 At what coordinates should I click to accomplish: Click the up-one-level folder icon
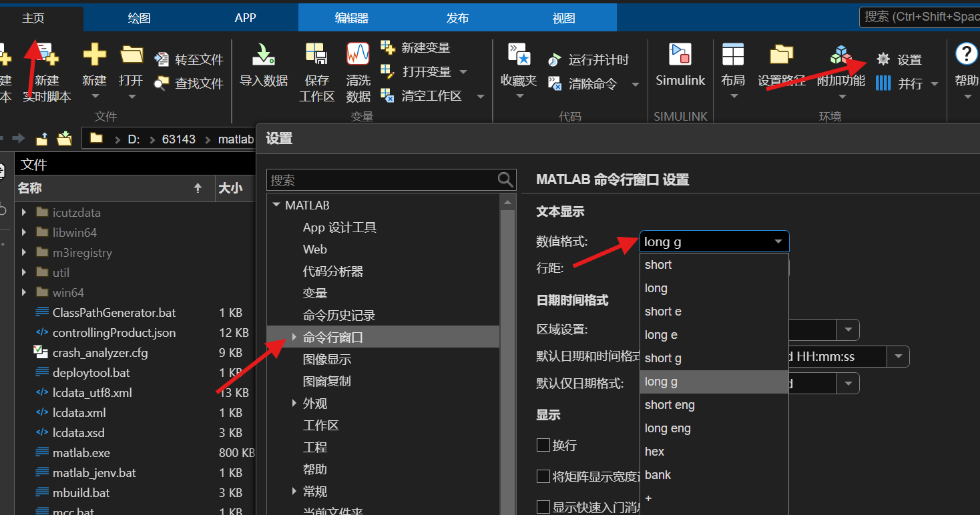pos(41,138)
